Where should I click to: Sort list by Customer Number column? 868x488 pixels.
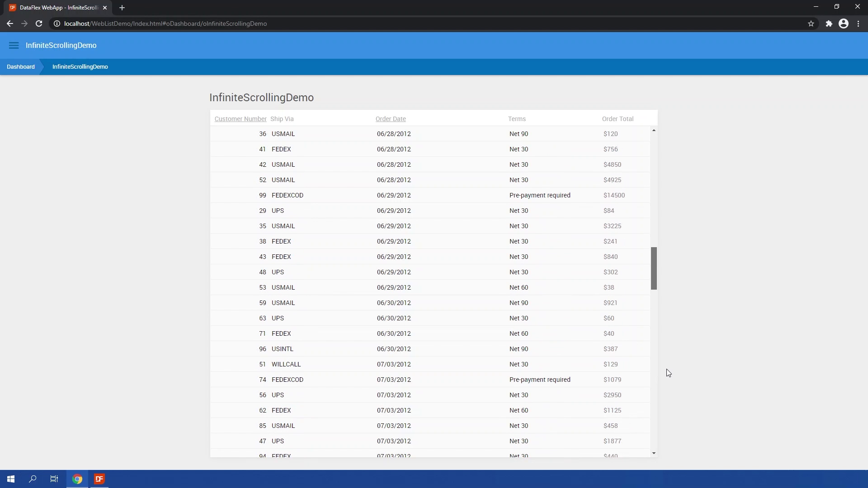(x=241, y=119)
